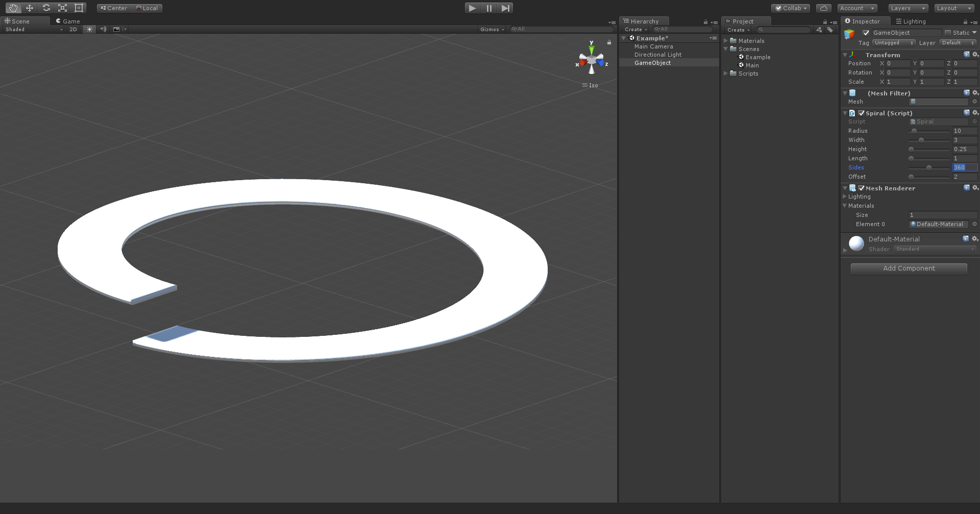Click the scene orientation gizmo
The image size is (980, 514).
point(592,61)
